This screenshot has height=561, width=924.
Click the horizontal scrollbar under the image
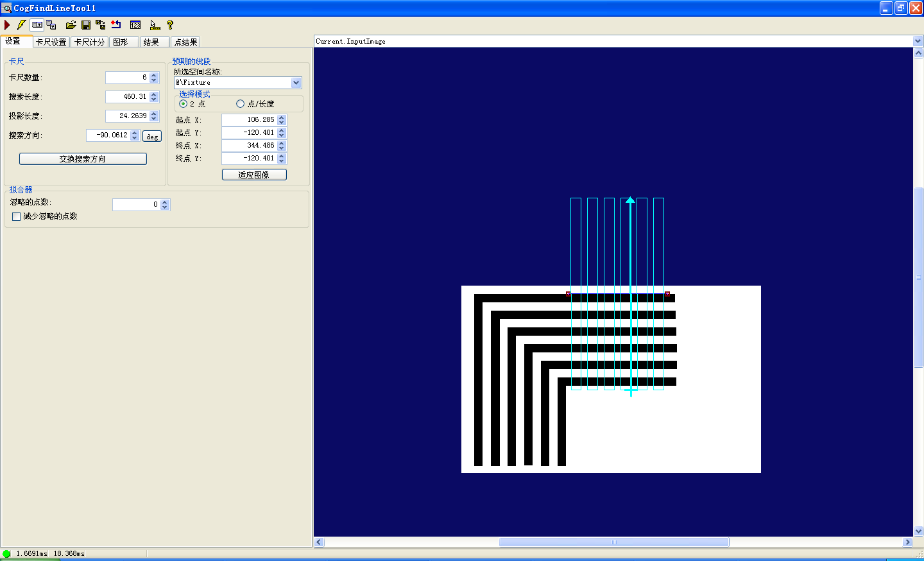pos(613,542)
